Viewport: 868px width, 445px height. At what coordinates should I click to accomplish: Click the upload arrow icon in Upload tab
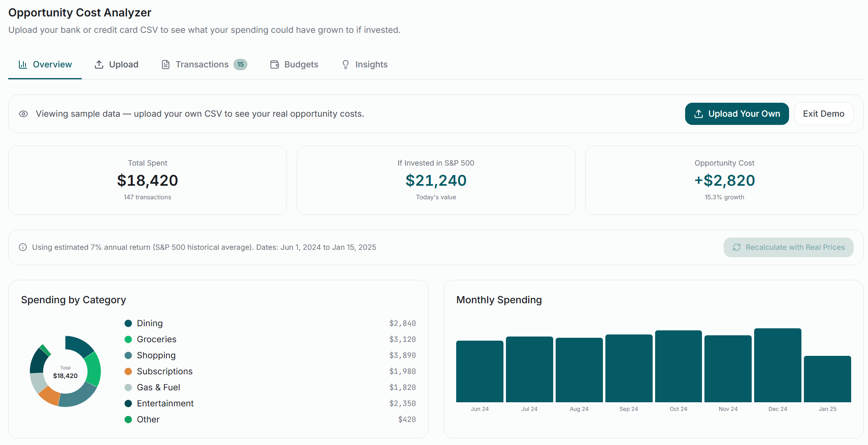tap(99, 65)
